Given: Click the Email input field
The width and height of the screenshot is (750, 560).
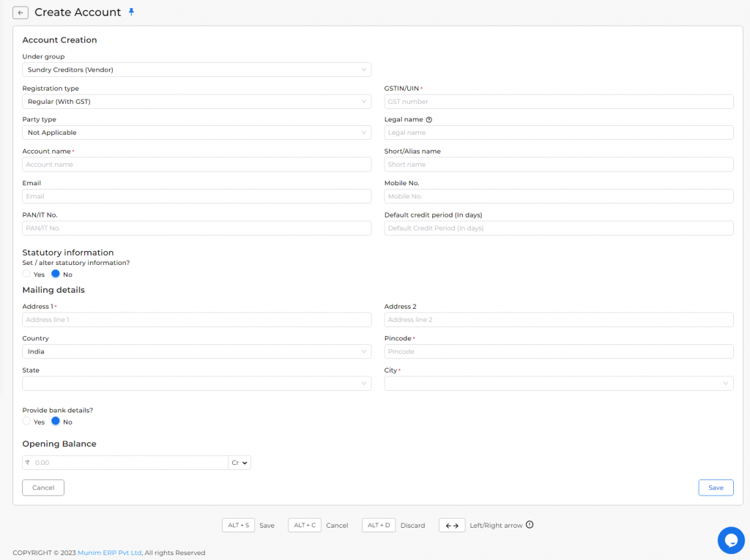Looking at the screenshot, I should coord(196,196).
